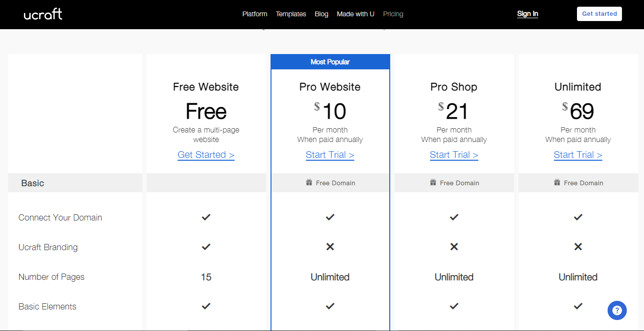
Task: Click Connect Your Domain checkmark for Free Website
Action: click(206, 217)
